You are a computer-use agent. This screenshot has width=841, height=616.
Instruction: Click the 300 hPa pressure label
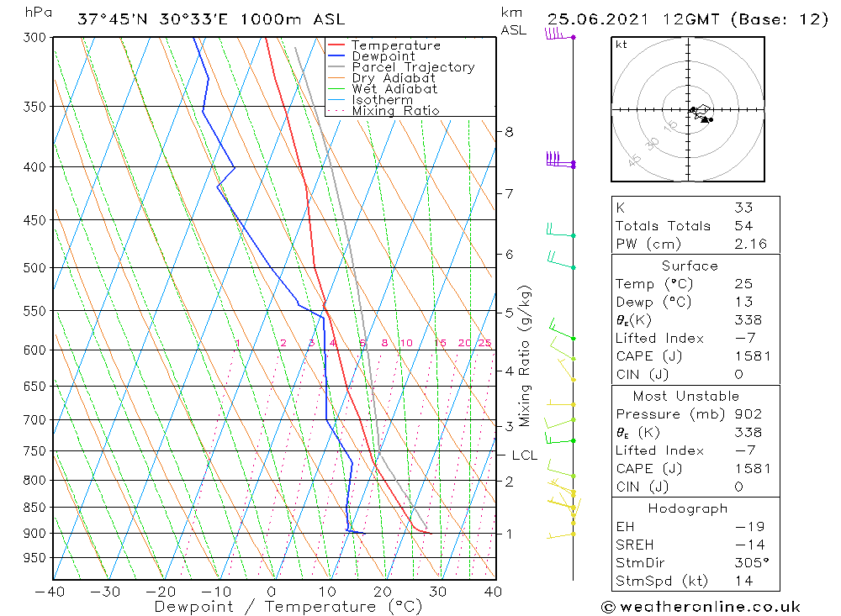tap(35, 38)
